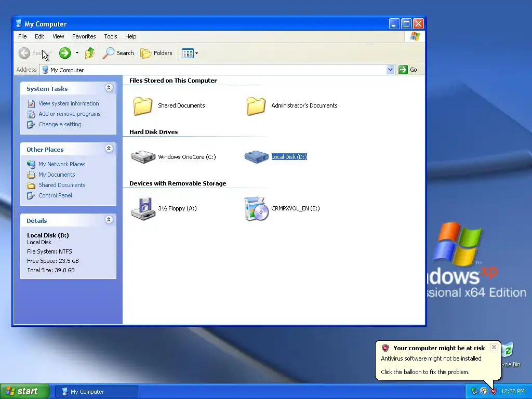
Task: Click View system information link
Action: click(69, 103)
